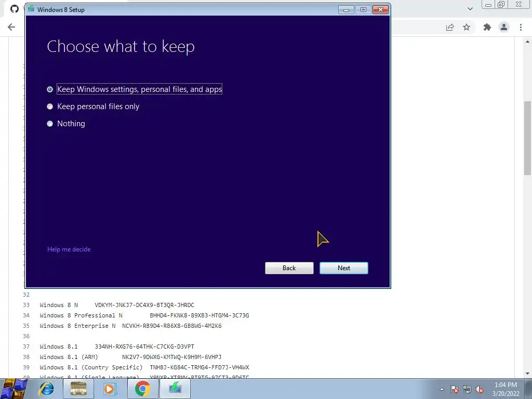Open Action Center flag tray icon
This screenshot has width=532, height=399.
pos(455,390)
